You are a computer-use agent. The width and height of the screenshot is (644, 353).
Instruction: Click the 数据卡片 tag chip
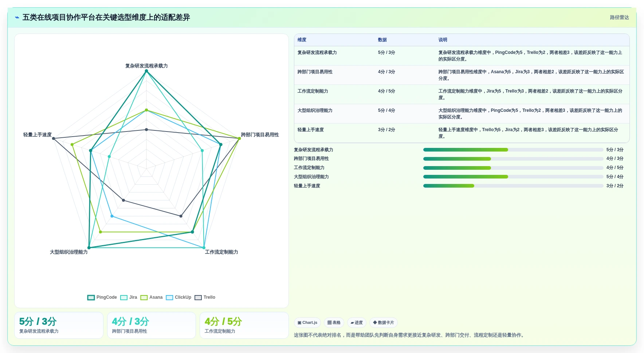(x=384, y=323)
